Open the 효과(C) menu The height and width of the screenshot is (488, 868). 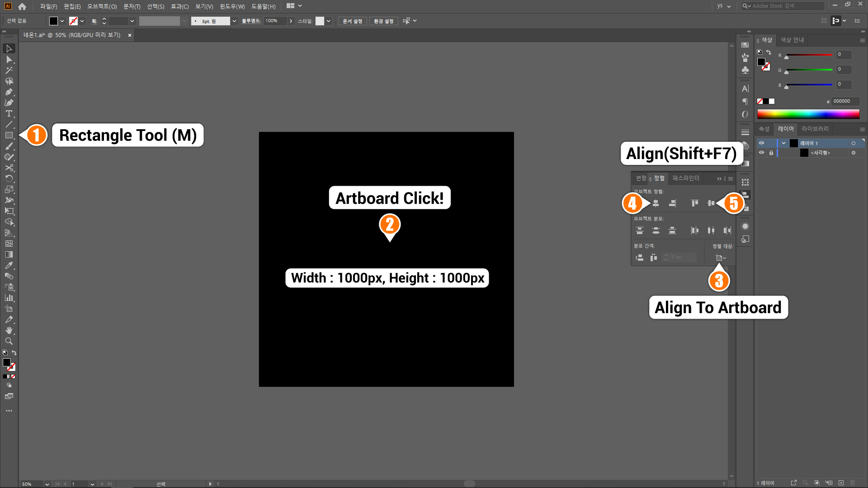point(179,6)
